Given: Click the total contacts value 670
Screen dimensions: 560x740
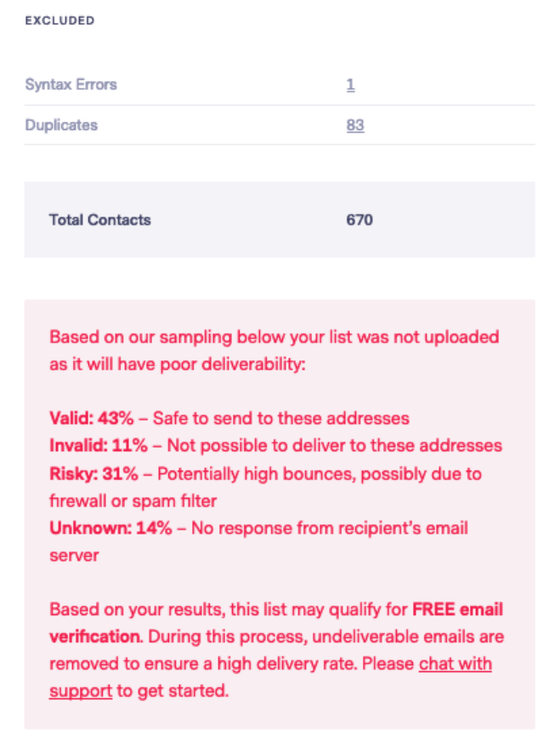Looking at the screenshot, I should click(x=359, y=220).
